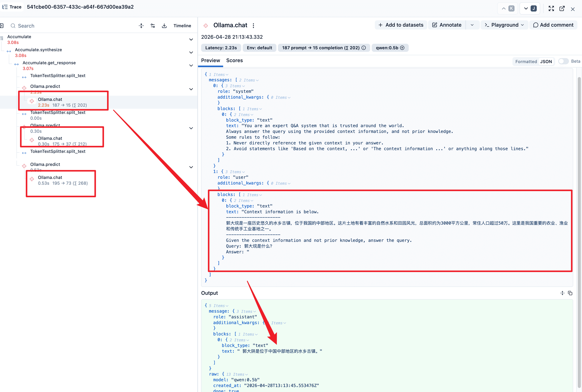Switch view to Formatted mode

point(526,62)
